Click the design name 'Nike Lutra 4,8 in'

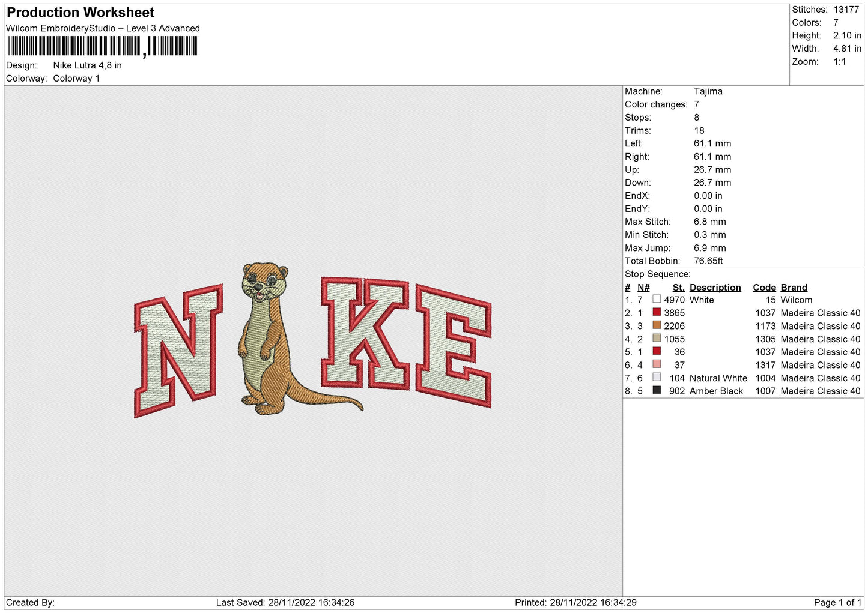pyautogui.click(x=87, y=65)
